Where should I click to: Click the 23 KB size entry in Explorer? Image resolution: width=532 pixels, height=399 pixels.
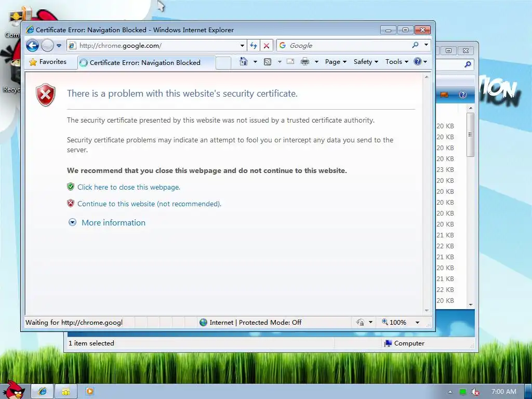coord(445,170)
